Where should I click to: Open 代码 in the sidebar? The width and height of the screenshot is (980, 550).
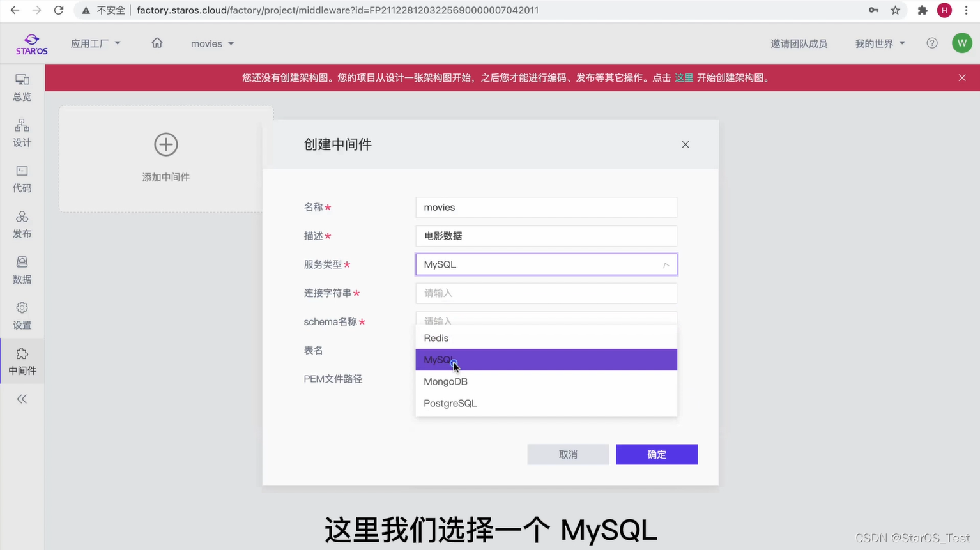(22, 179)
